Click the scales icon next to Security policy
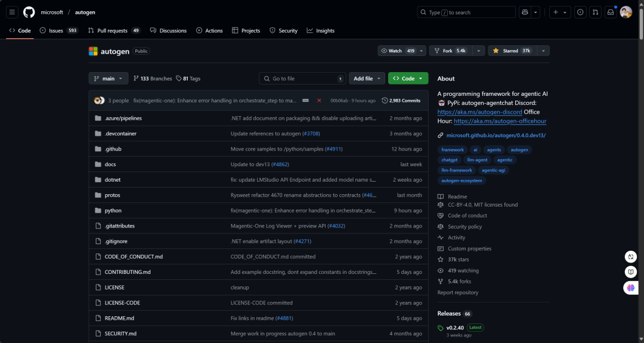This screenshot has width=644, height=343. [x=441, y=226]
